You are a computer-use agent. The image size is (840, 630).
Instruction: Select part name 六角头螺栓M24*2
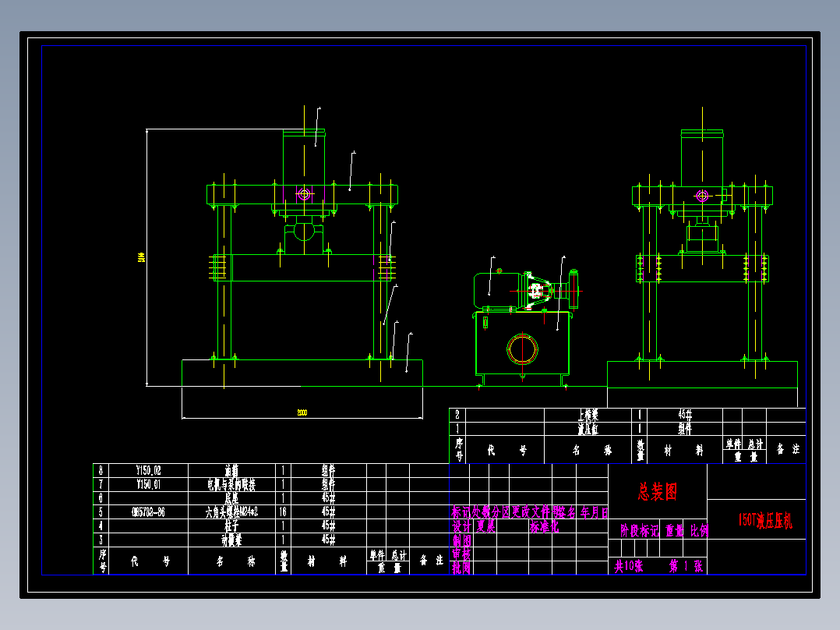(231, 512)
